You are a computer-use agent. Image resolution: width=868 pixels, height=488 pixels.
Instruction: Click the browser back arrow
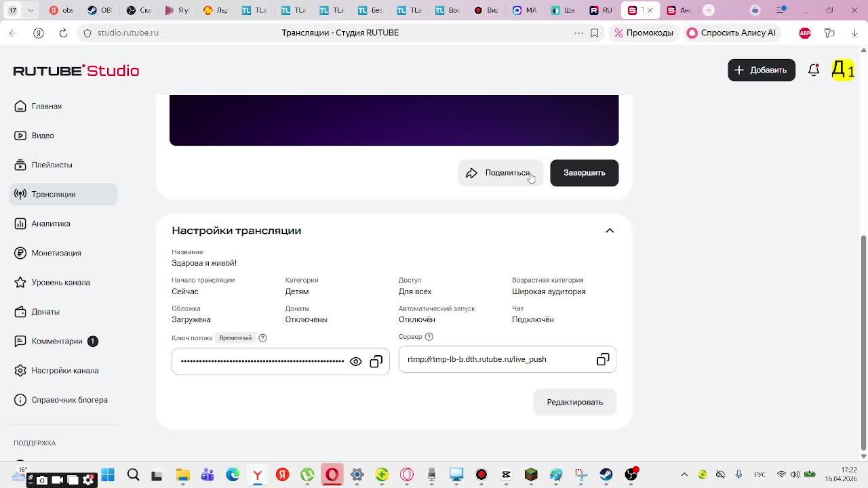12,33
